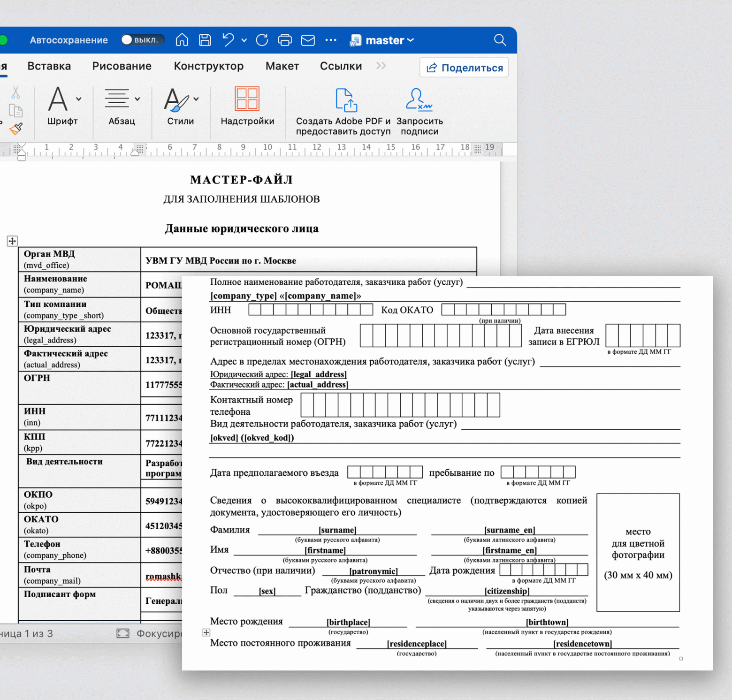Click the Redo circular arrow icon
This screenshot has width=732, height=700.
262,40
